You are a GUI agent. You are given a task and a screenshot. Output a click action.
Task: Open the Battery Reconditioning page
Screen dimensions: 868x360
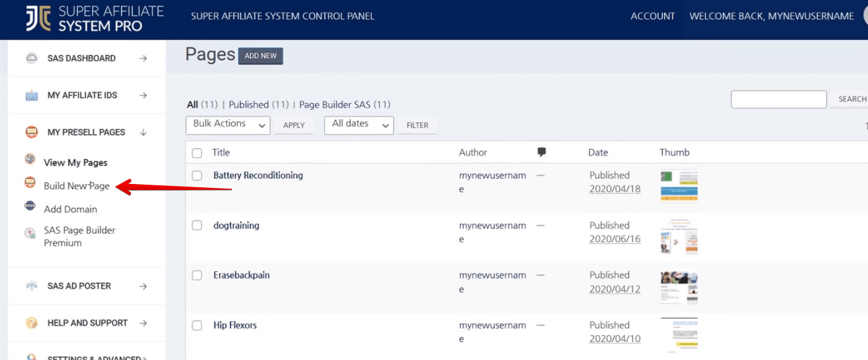[x=258, y=175]
